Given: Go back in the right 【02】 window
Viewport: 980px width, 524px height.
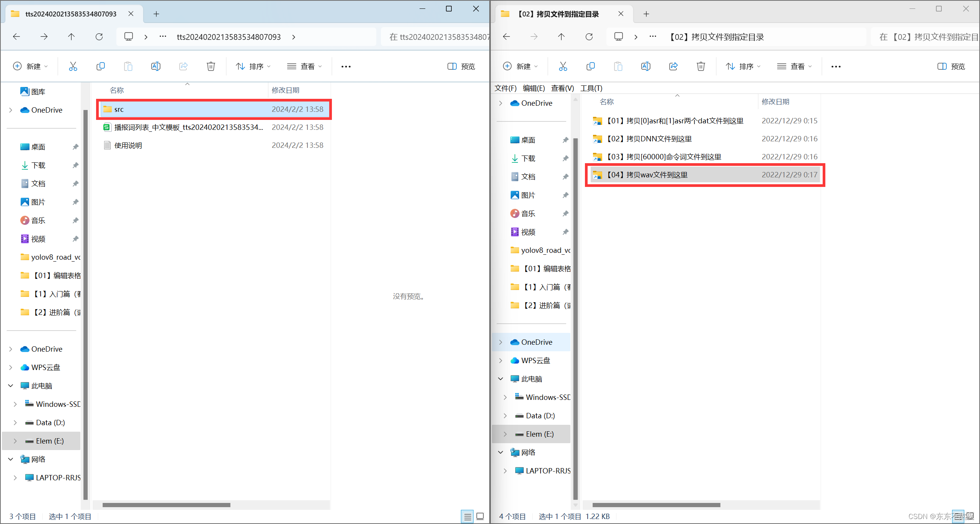Looking at the screenshot, I should (x=506, y=37).
